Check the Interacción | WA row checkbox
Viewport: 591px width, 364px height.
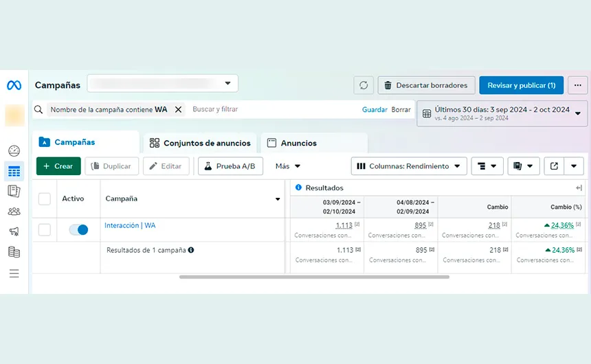point(45,229)
